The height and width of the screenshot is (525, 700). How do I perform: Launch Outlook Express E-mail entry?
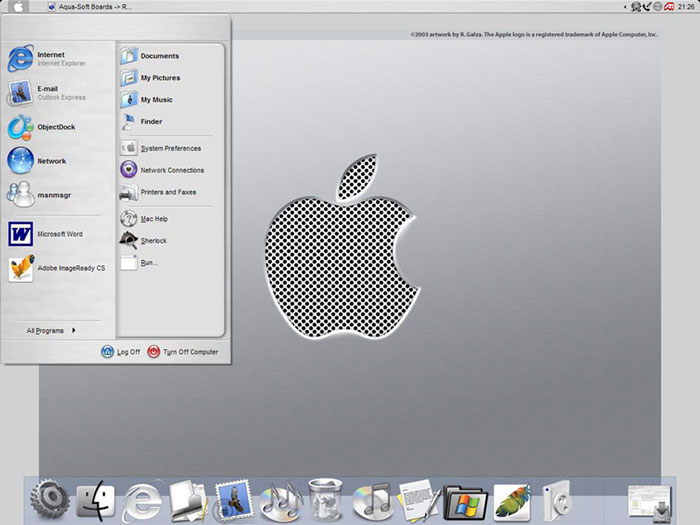point(46,93)
